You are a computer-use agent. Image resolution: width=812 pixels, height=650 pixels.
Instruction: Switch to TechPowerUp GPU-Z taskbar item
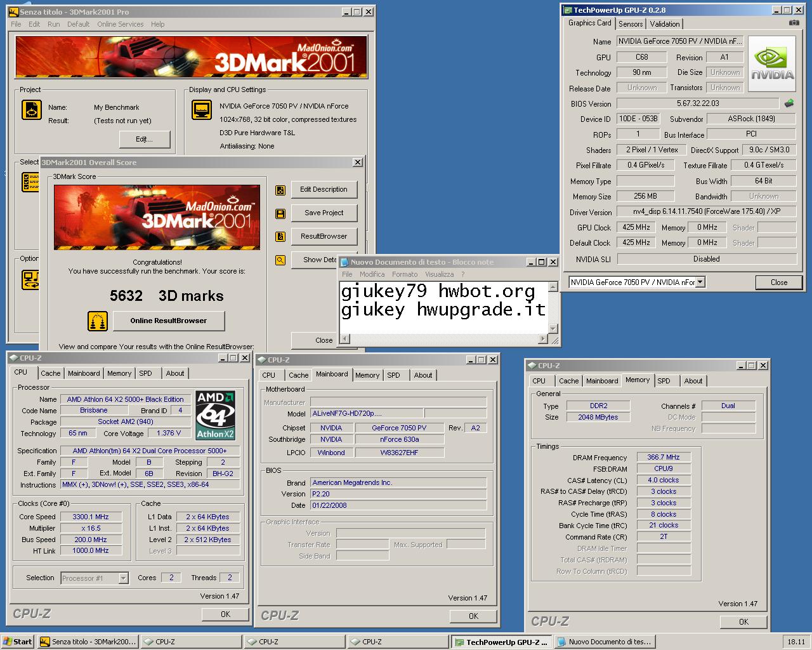[x=501, y=642]
